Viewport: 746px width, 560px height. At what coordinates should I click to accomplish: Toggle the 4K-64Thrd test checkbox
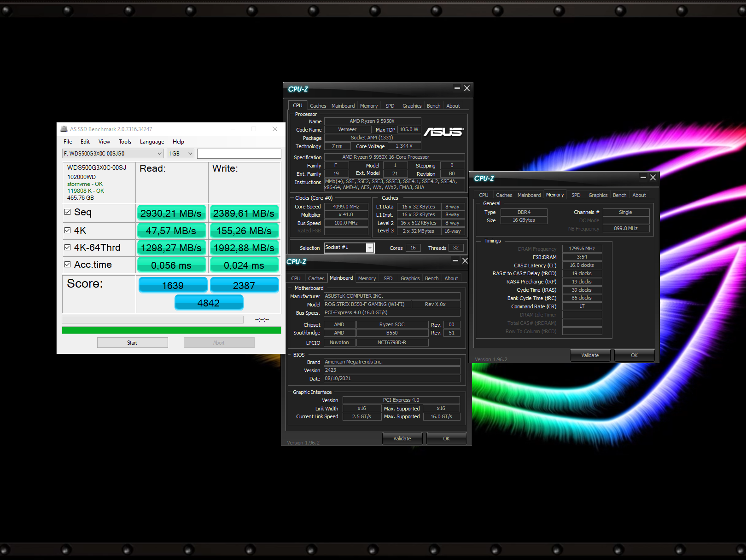[x=68, y=248]
